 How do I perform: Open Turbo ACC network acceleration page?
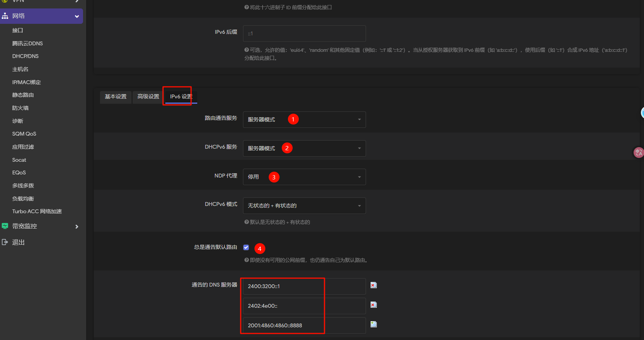(x=37, y=211)
